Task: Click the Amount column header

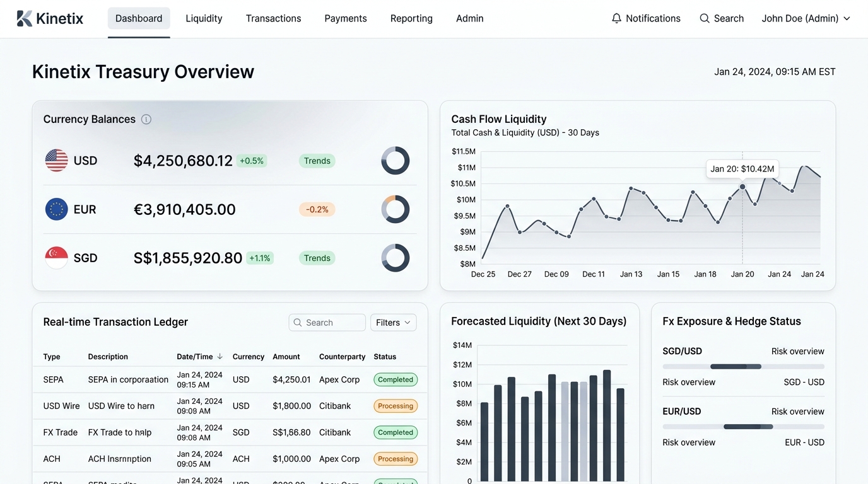Action: tap(286, 357)
